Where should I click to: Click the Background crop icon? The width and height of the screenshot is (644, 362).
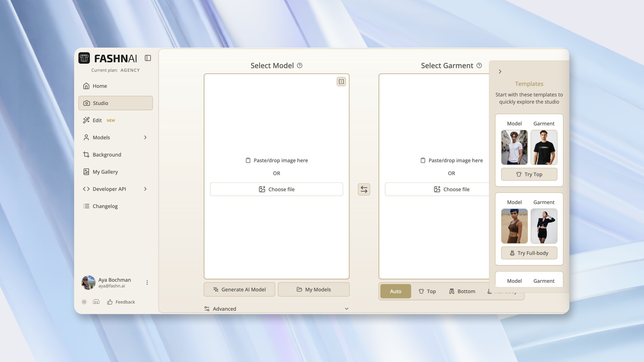tap(86, 155)
